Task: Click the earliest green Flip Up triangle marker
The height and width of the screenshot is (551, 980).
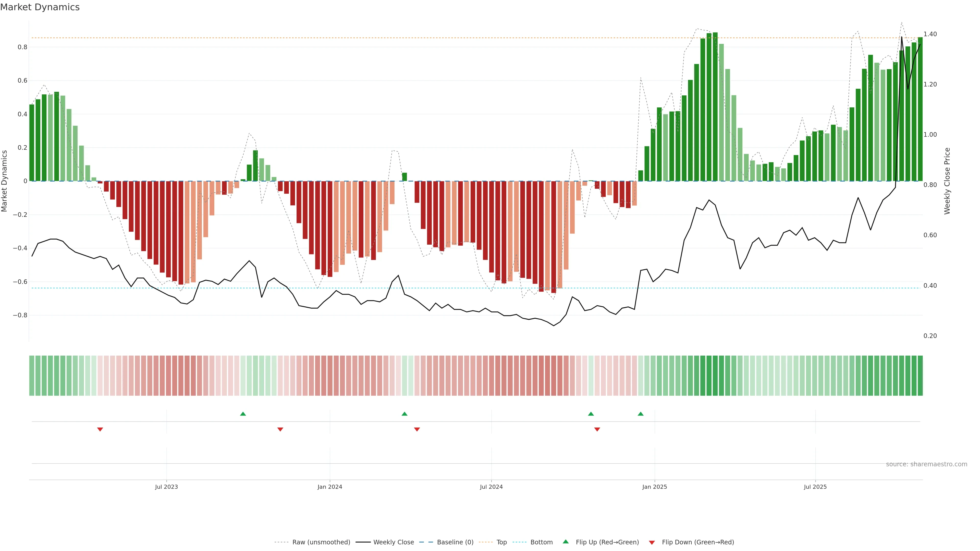Action: tap(243, 414)
